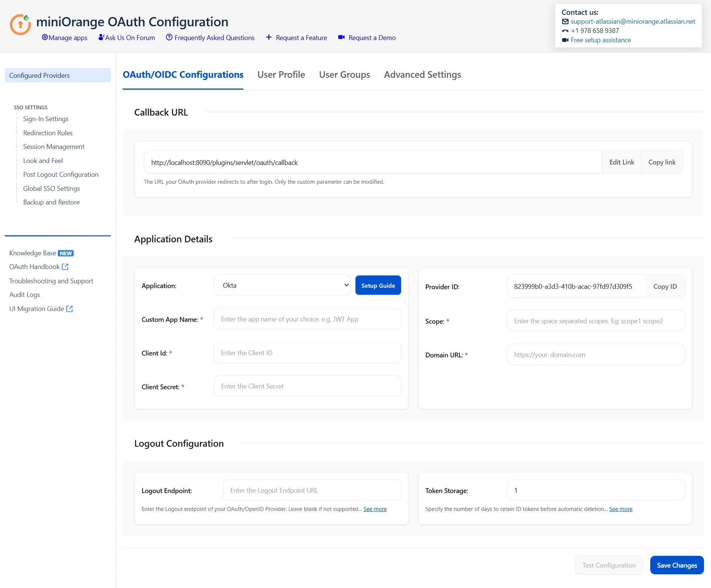Open the Advanced Settings tab
Screen dimensions: 711x588
tap(422, 75)
